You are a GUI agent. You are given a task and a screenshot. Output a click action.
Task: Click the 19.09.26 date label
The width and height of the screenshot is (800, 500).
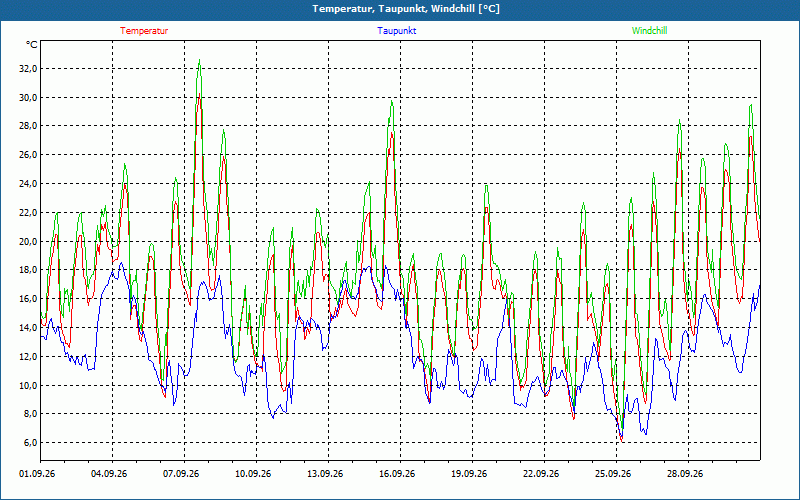click(x=469, y=474)
